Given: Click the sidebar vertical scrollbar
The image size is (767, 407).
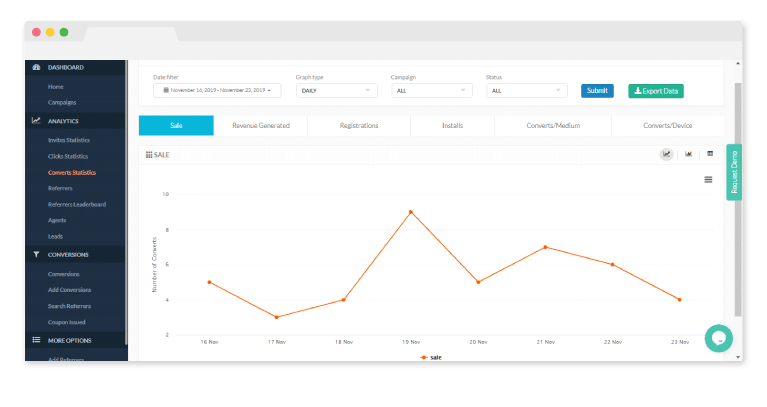Looking at the screenshot, I should click(126, 202).
